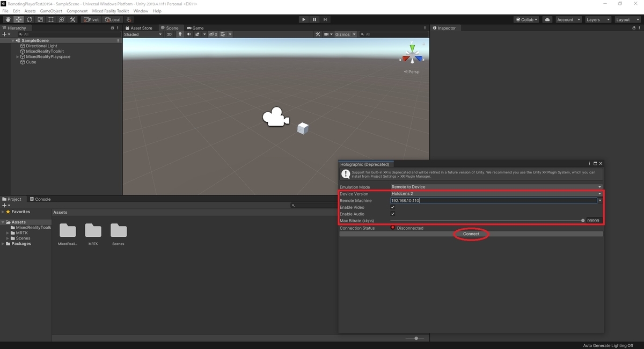Select the Scale tool
Image resolution: width=644 pixels, height=349 pixels.
tap(40, 19)
